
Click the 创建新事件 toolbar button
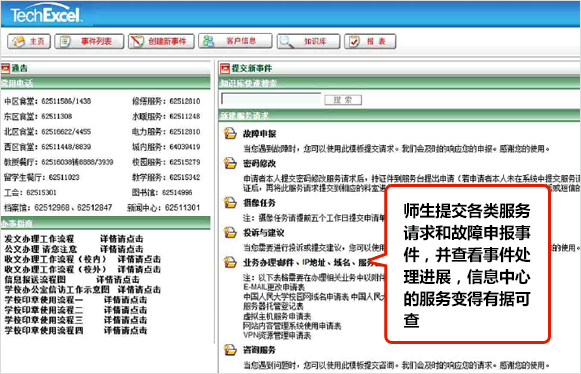coord(161,41)
